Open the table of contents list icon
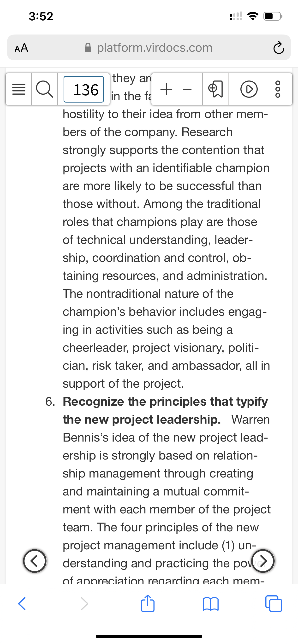The width and height of the screenshot is (298, 644). coord(19,89)
